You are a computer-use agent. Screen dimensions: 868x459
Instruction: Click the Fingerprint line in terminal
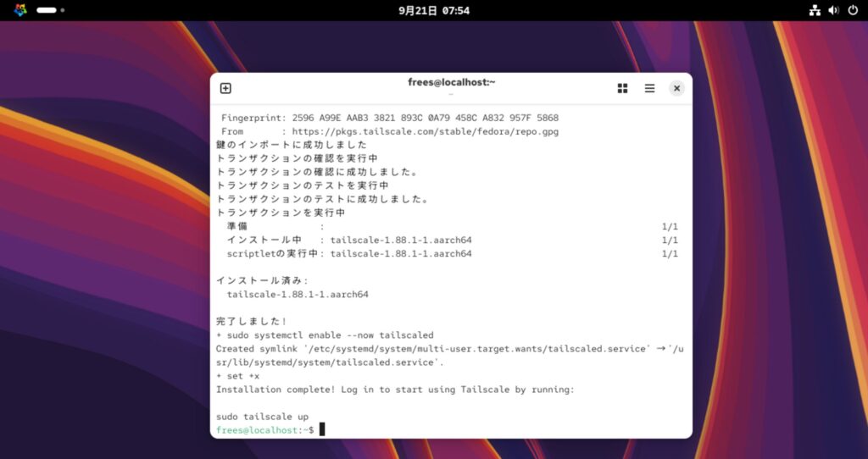pos(389,118)
